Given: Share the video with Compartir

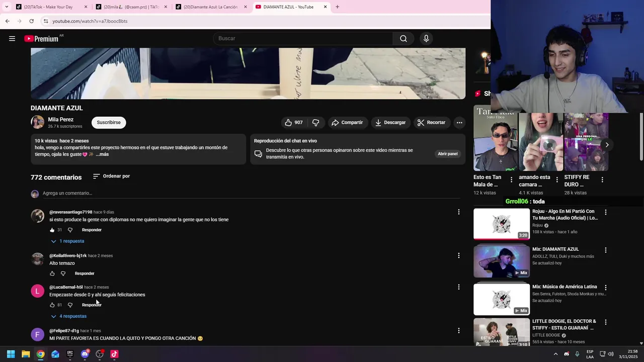Looking at the screenshot, I should click(x=347, y=123).
